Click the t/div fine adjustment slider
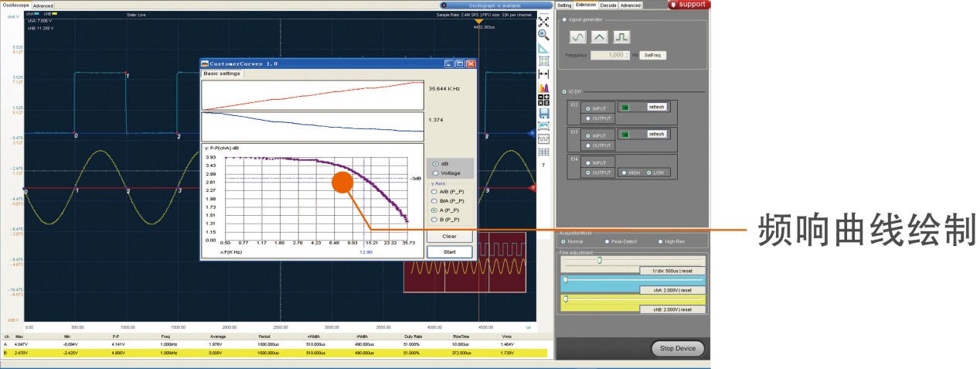 [x=634, y=259]
